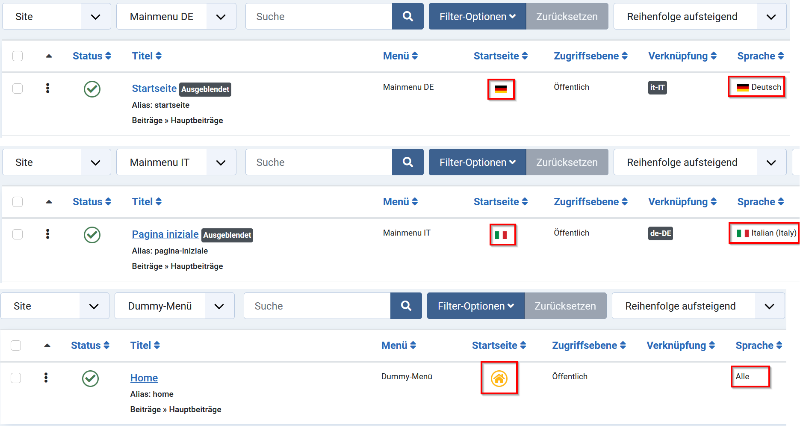Click the de-DE association badge
Screen dimensions: 800x428
(x=660, y=234)
